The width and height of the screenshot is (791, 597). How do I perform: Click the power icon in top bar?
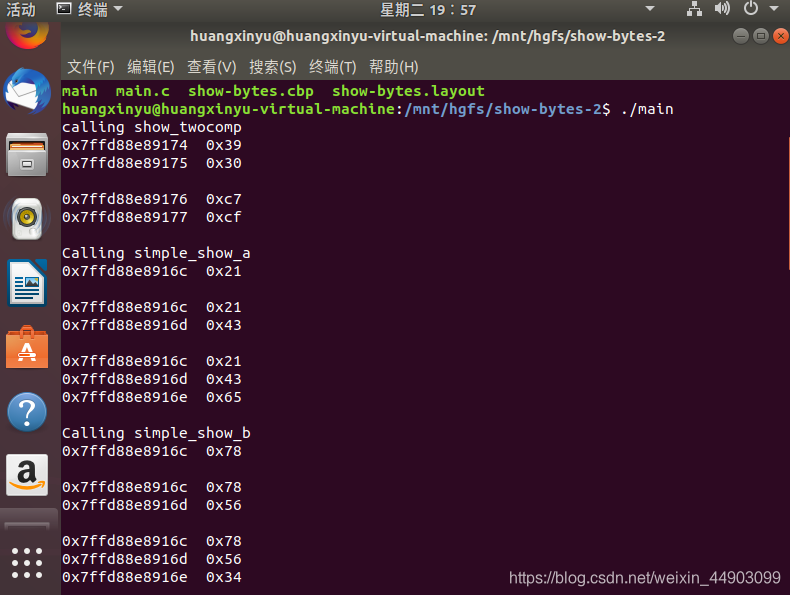click(751, 8)
